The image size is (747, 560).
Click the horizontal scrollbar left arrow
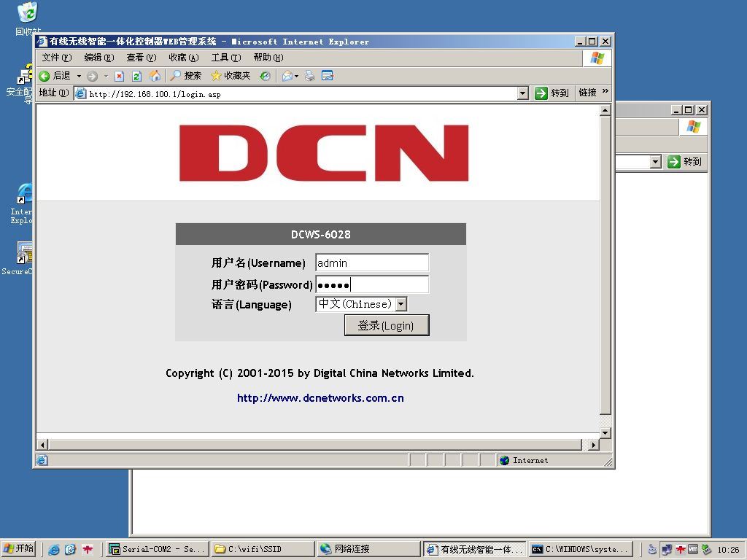pos(42,446)
